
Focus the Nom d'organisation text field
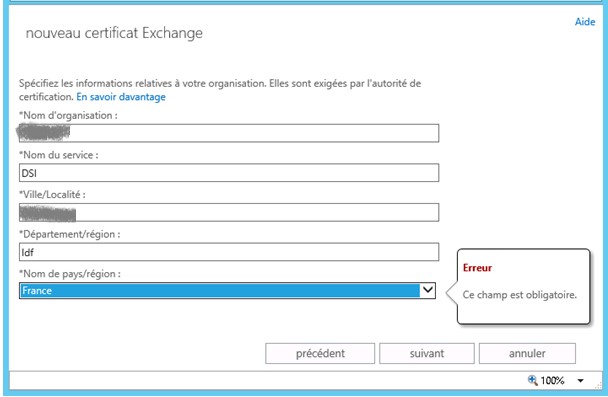229,133
